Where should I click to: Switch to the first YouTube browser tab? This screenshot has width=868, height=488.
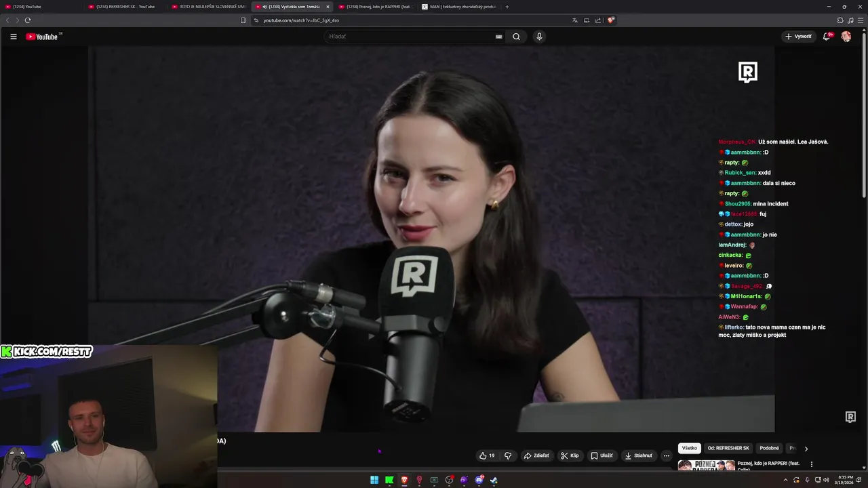pyautogui.click(x=41, y=7)
